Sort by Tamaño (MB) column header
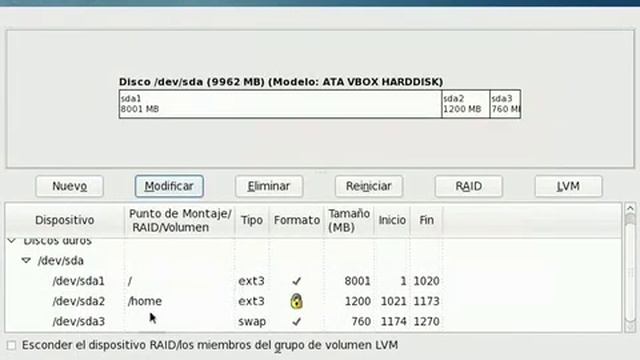The width and height of the screenshot is (640, 360). (349, 220)
